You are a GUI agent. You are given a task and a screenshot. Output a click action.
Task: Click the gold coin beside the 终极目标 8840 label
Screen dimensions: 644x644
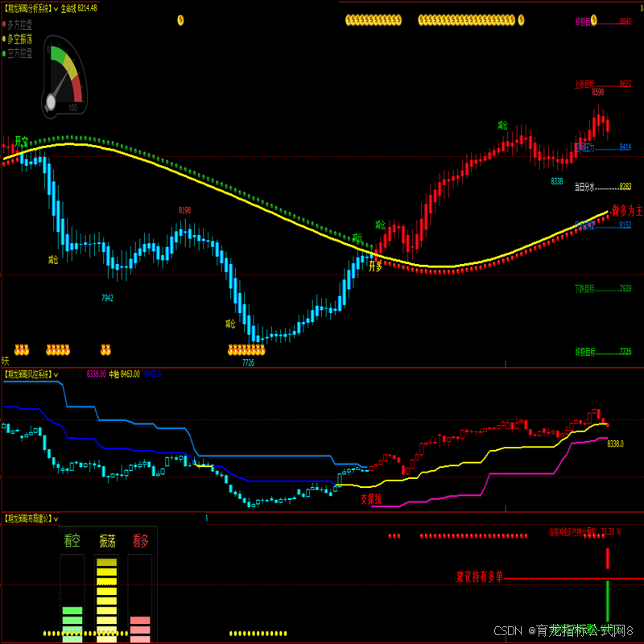click(x=594, y=21)
